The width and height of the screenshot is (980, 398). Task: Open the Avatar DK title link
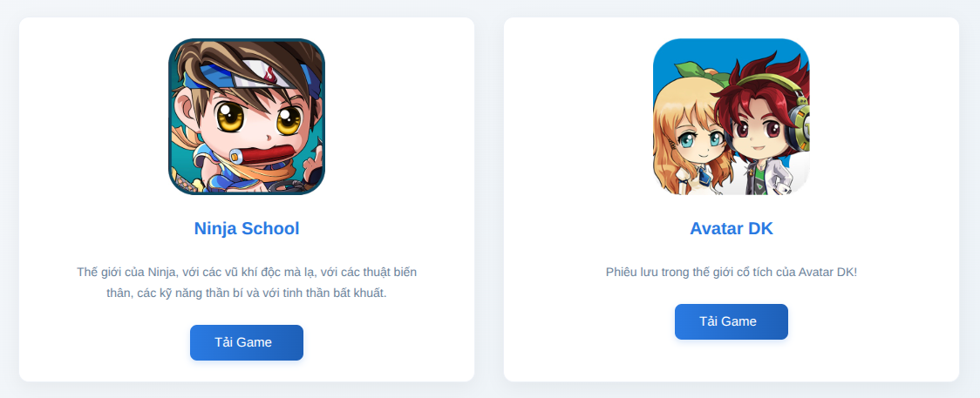(732, 228)
